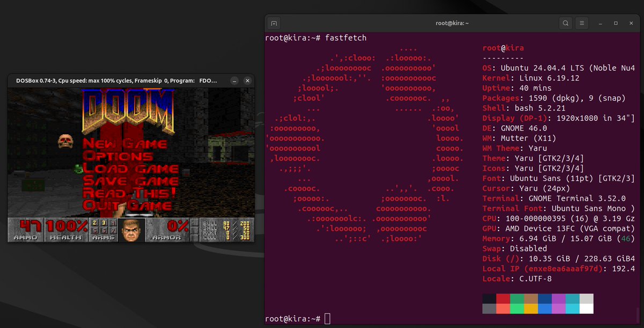Click the ARMS weapon slots panel

tap(104, 230)
